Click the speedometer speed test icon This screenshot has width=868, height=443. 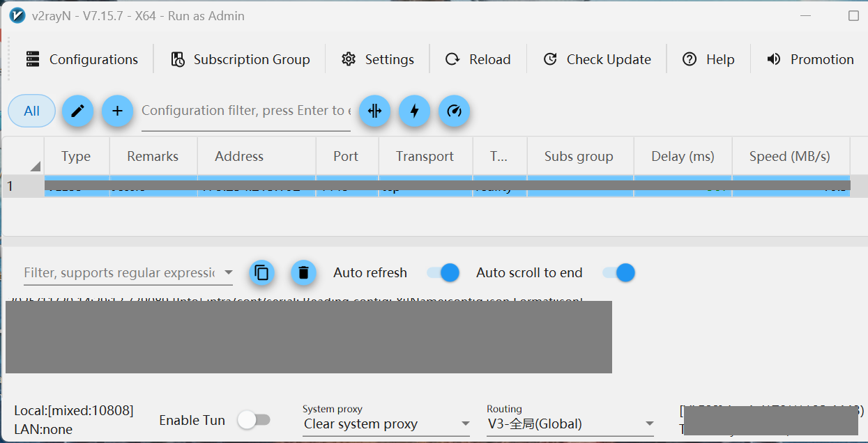(x=454, y=111)
